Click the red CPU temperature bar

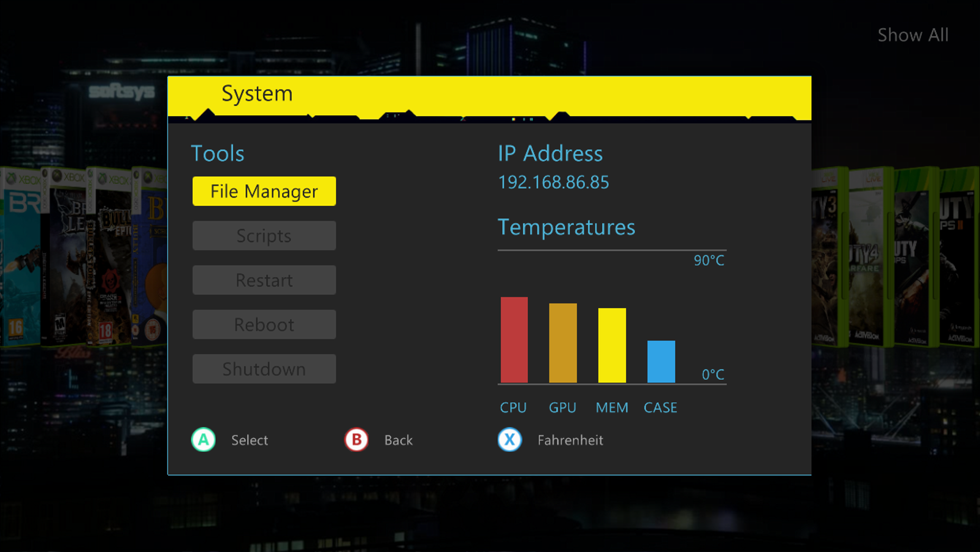pos(514,339)
